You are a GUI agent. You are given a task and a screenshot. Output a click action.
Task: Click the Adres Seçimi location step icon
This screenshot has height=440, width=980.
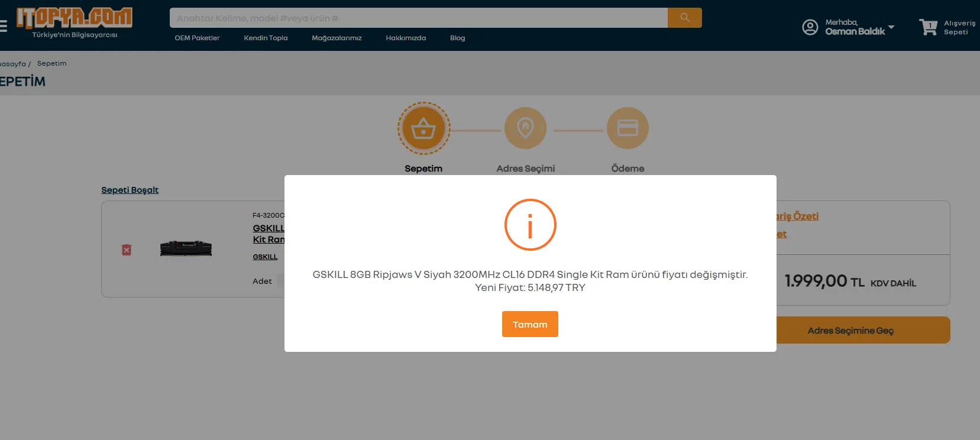click(x=525, y=128)
